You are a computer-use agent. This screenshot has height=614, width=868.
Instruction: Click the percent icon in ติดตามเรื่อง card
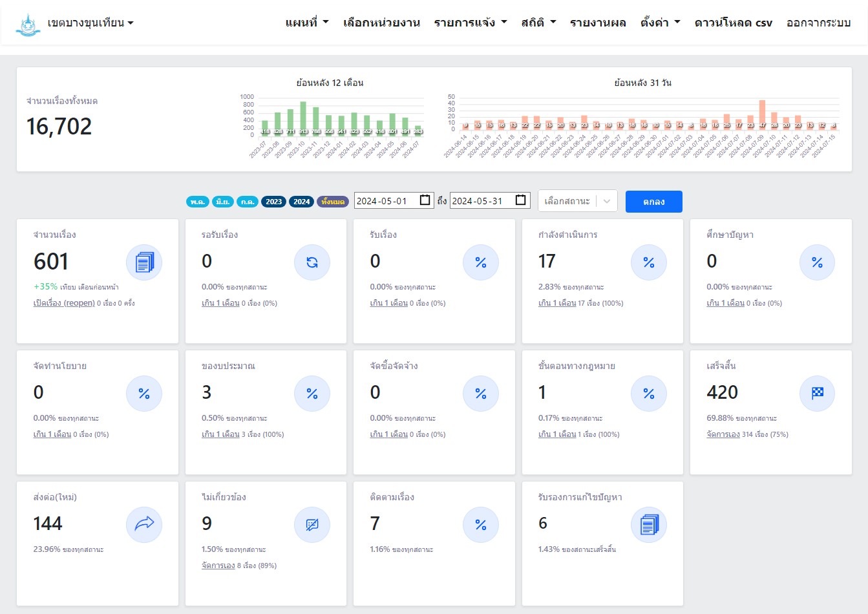pos(481,525)
